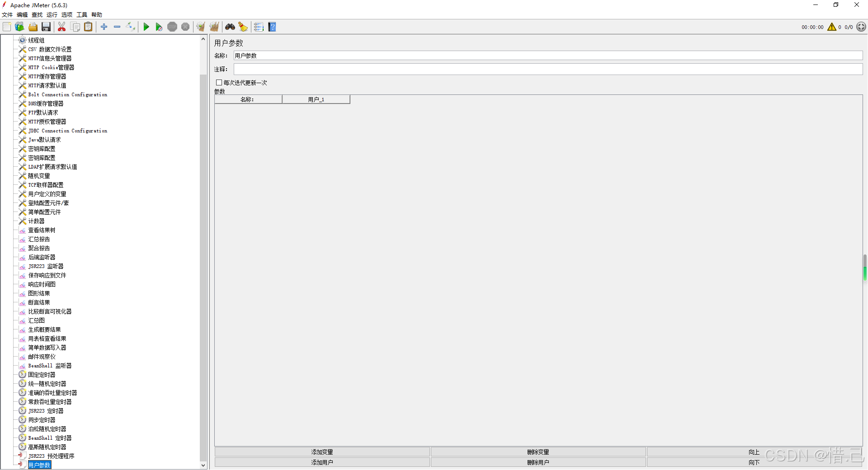Cut the selected element with scissors

tap(62, 27)
